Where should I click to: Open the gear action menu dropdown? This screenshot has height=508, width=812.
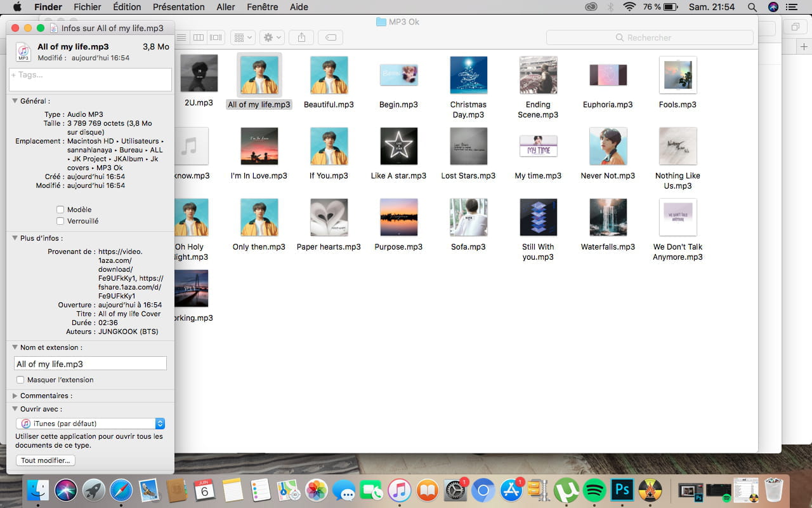pos(272,37)
